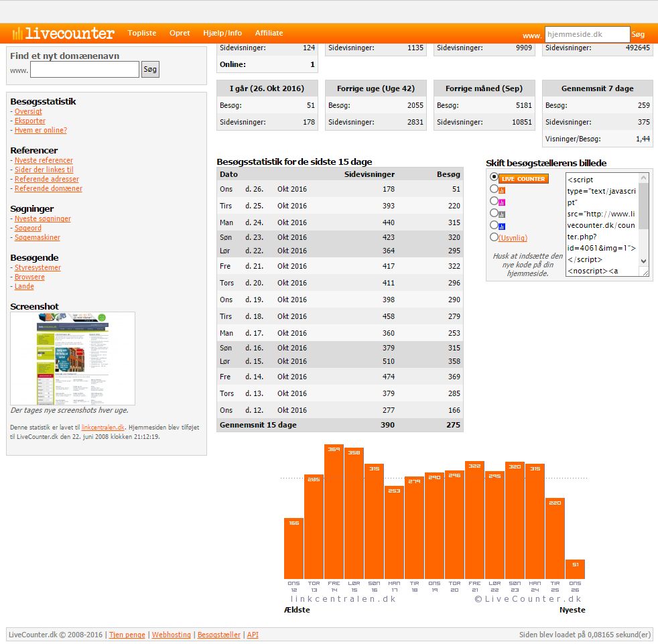
Task: Open Nyeste referencer link
Action: (44, 160)
